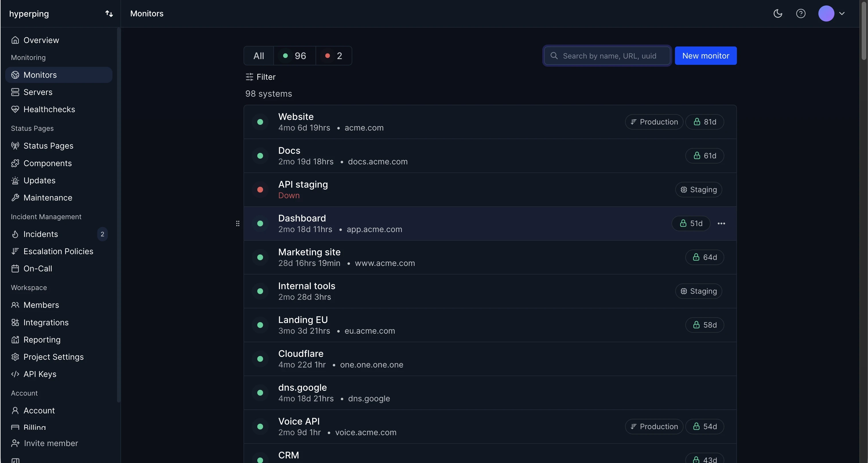Switch project using hyperping arrows icon
The image size is (868, 463).
(x=109, y=13)
